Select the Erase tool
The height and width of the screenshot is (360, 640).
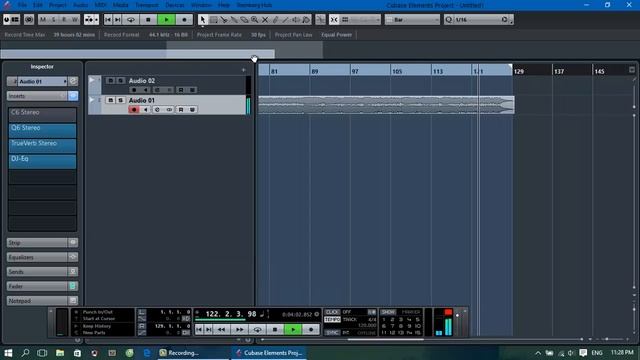pyautogui.click(x=244, y=20)
